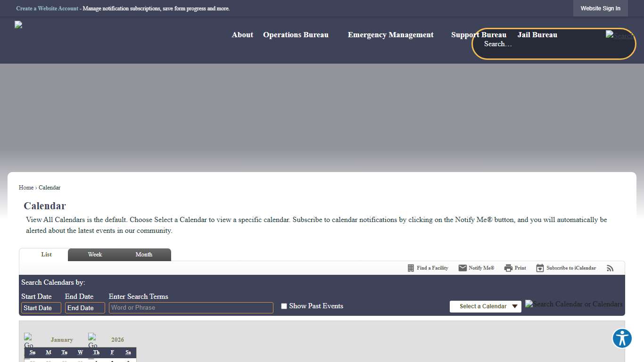Open the Create a Website Account link

47,8
